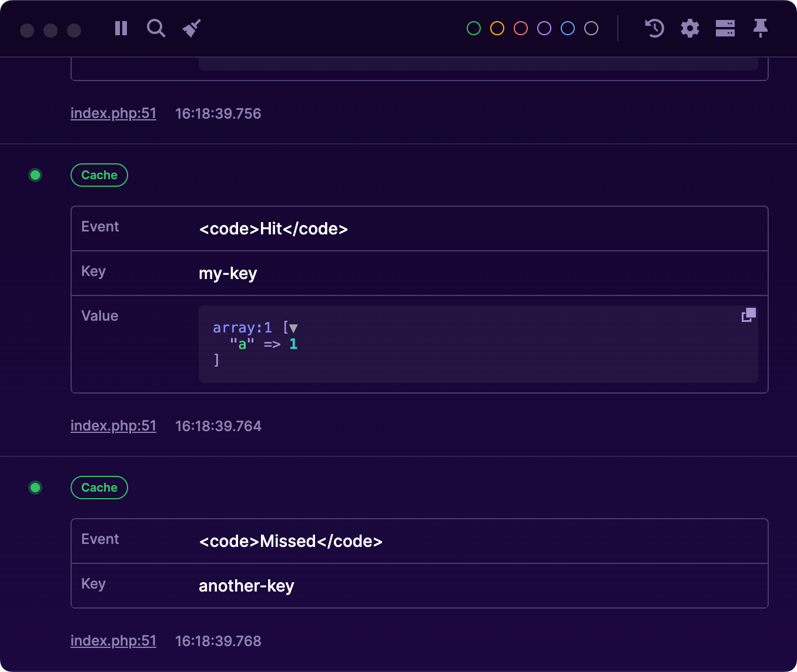
Task: Select the purple color filter swatch
Action: [544, 28]
